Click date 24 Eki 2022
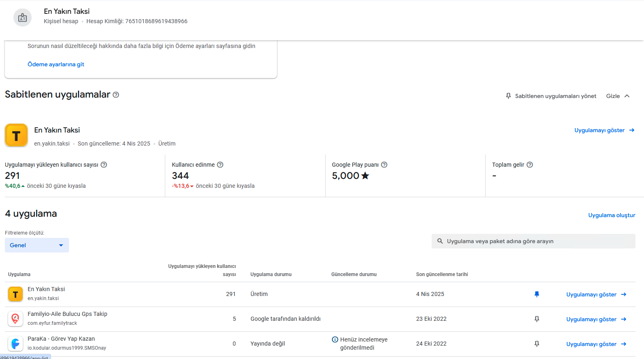Viewport: 644px width, 359px height. pyautogui.click(x=431, y=344)
